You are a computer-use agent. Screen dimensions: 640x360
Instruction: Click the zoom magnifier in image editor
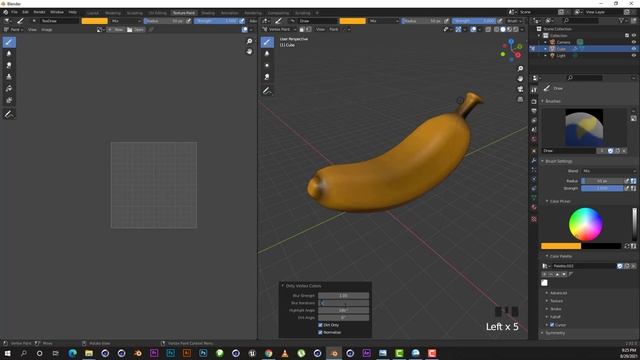(x=249, y=42)
